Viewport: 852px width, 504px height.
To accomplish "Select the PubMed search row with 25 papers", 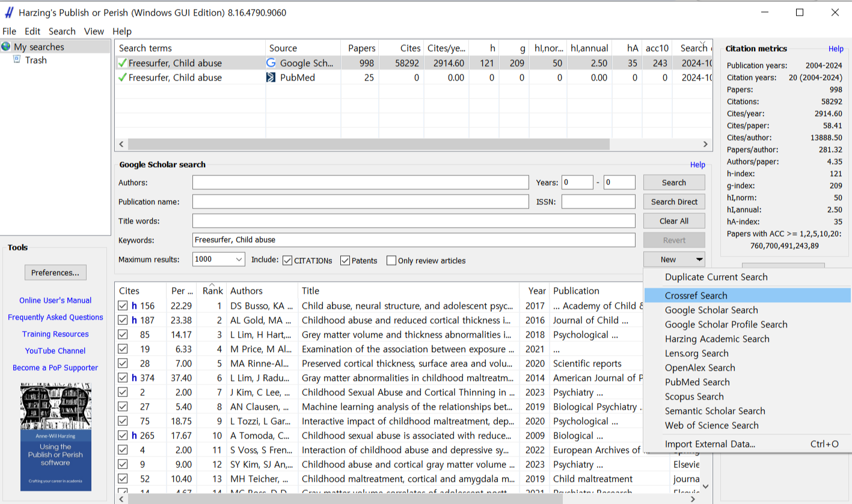I will [x=414, y=77].
